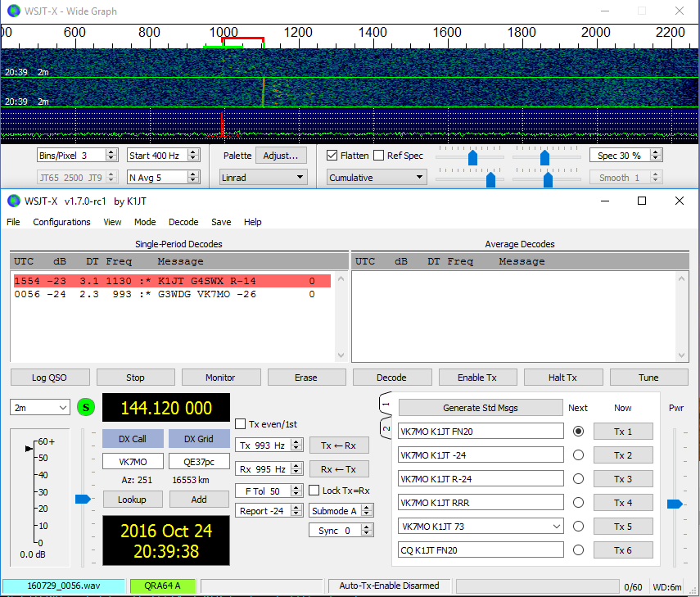The image size is (700, 597).
Task: Click the Wide Graph window globe icon
Action: point(14,11)
